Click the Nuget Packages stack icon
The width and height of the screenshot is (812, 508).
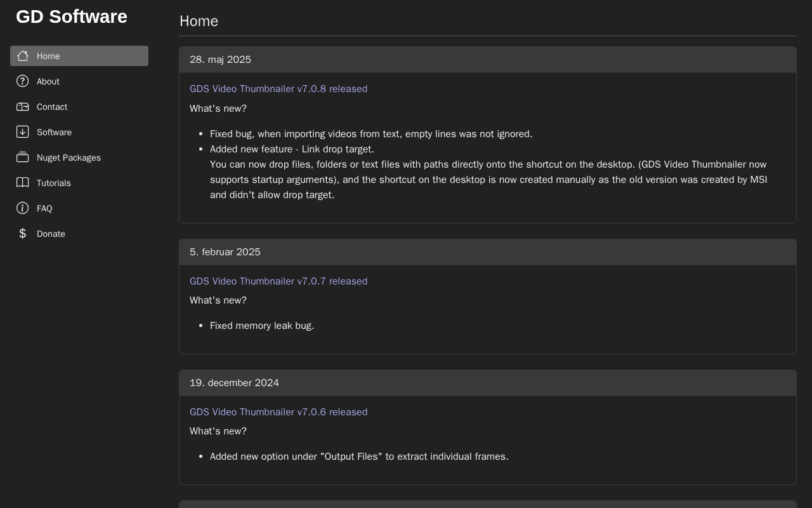tap(23, 157)
